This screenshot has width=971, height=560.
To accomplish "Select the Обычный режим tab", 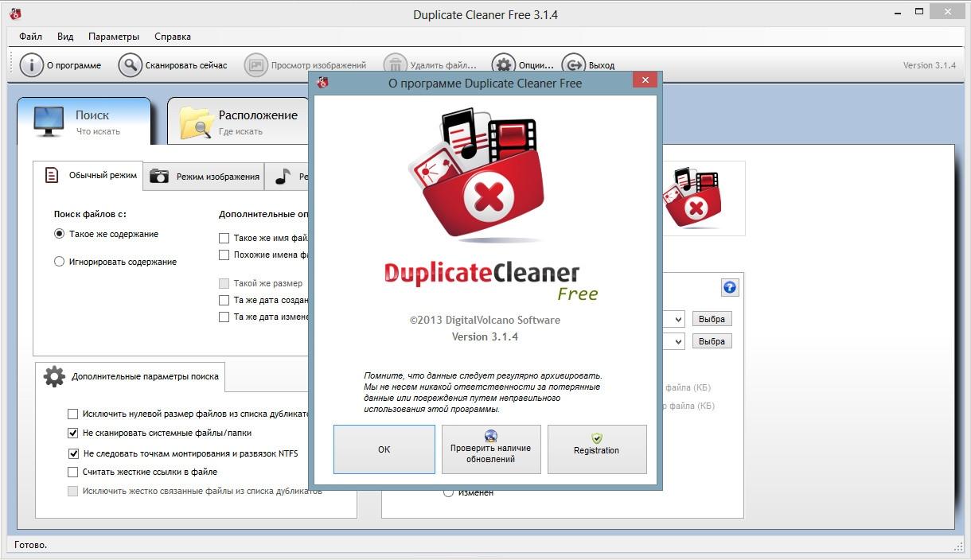I will pyautogui.click(x=88, y=176).
